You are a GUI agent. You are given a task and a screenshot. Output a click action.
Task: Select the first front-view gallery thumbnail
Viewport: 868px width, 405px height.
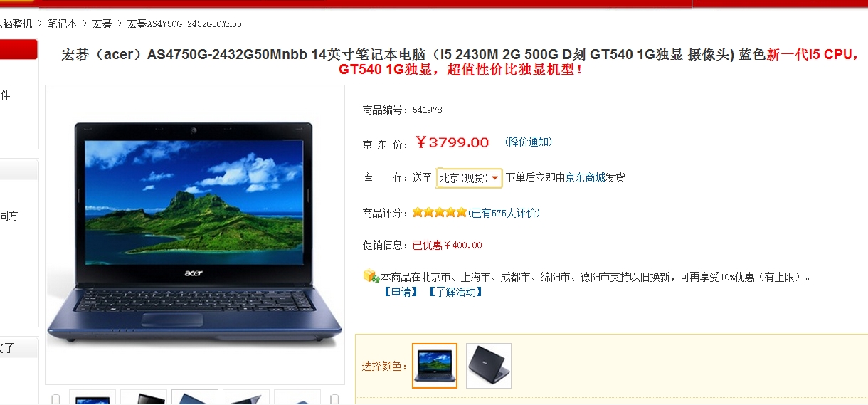tap(92, 398)
